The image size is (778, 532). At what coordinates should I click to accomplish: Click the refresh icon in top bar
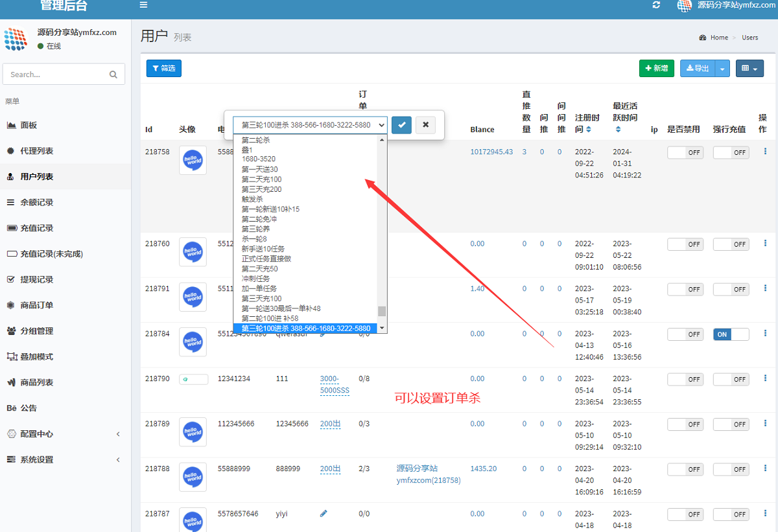point(656,5)
